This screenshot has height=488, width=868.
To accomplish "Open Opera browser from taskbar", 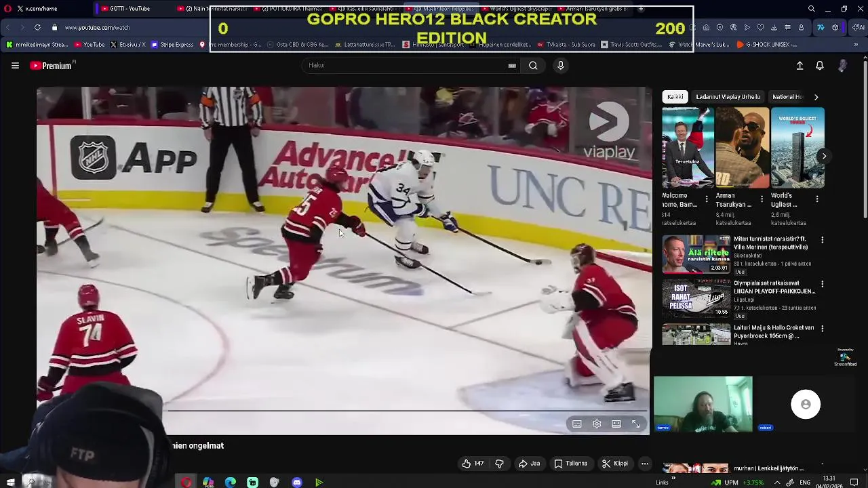I will [x=186, y=483].
